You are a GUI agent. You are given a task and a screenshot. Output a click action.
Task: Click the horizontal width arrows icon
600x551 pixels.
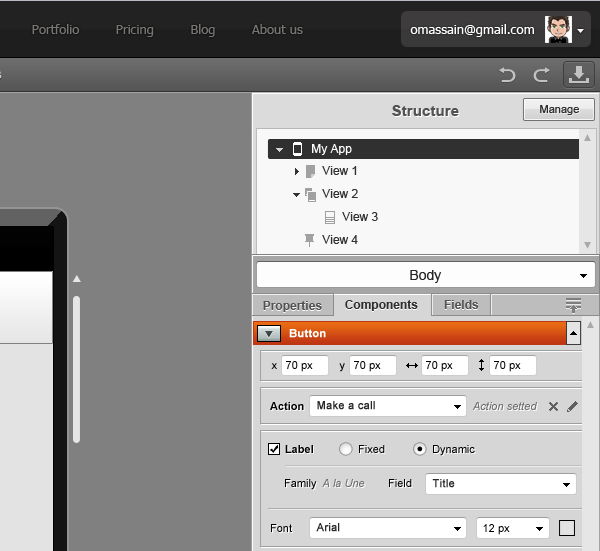412,366
